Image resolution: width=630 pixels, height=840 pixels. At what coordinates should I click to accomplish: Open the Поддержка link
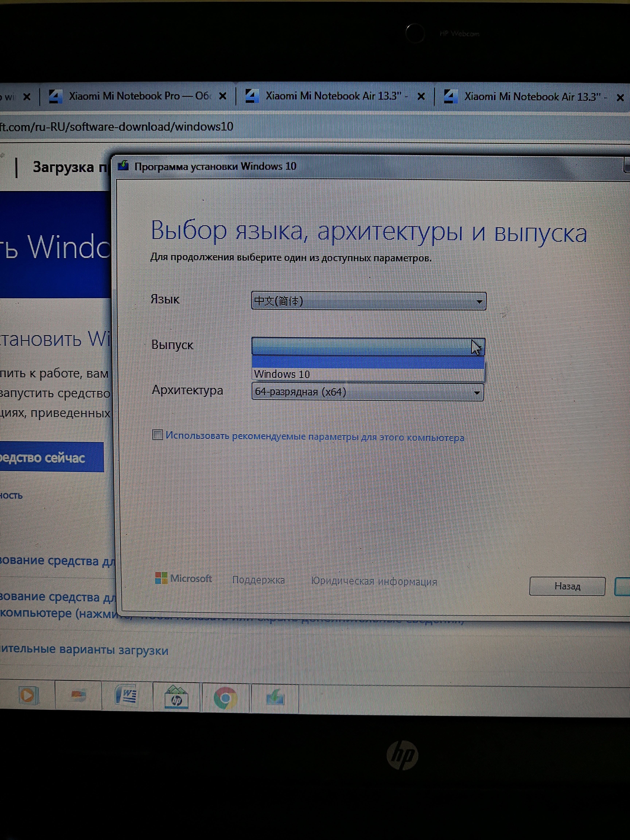(x=258, y=580)
